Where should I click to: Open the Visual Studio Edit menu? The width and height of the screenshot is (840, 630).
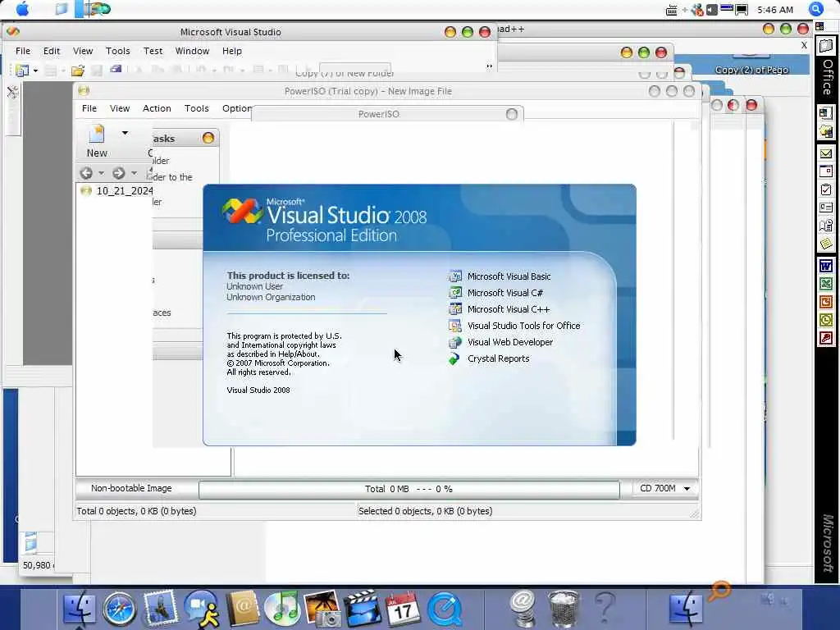(52, 51)
